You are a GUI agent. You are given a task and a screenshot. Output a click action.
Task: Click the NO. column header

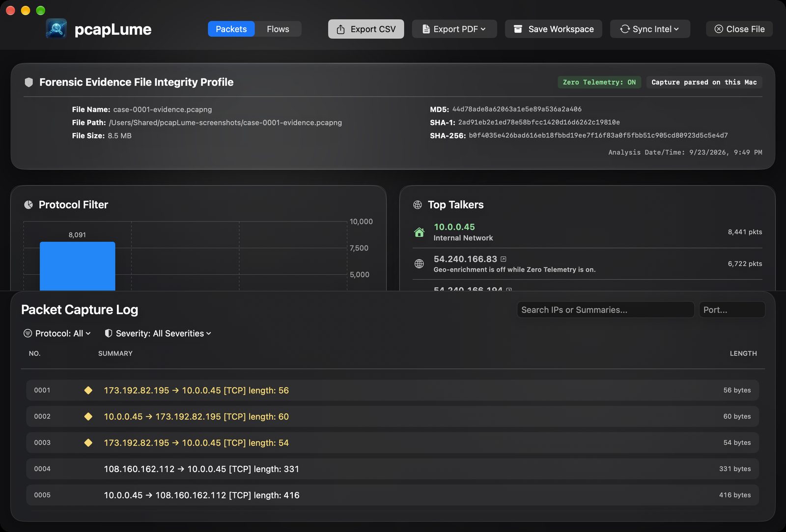[34, 354]
